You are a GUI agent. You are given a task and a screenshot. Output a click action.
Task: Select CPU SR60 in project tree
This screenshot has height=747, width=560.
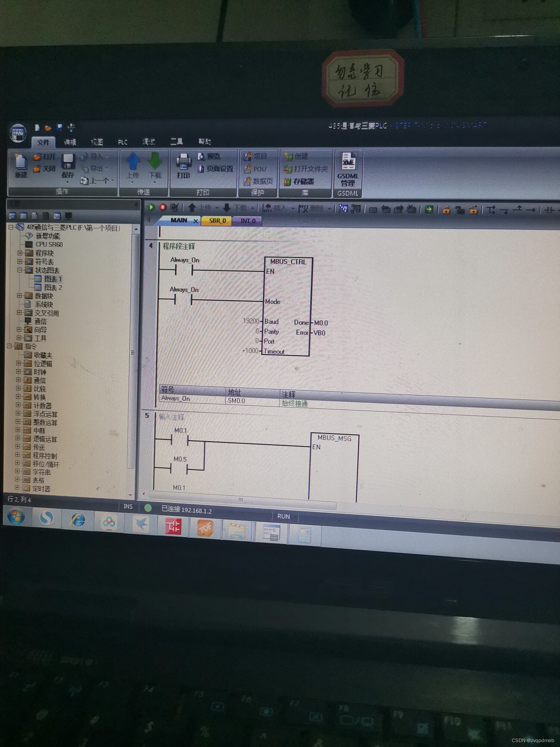point(44,245)
